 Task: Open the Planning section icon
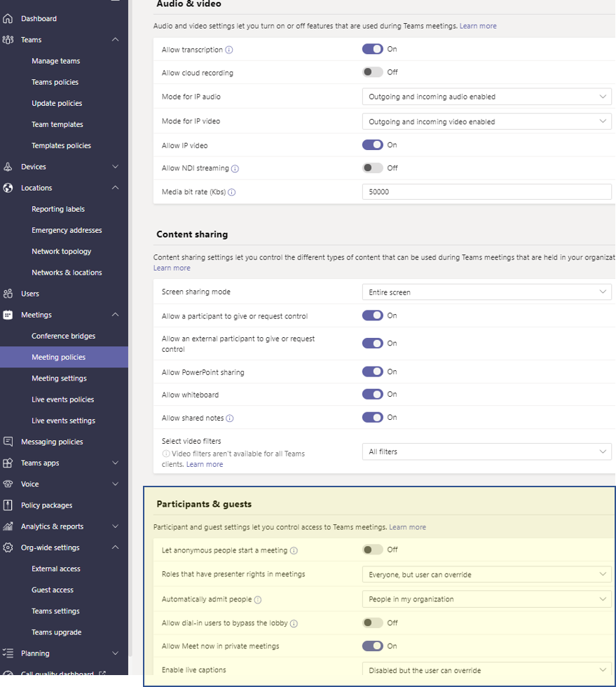[11, 653]
